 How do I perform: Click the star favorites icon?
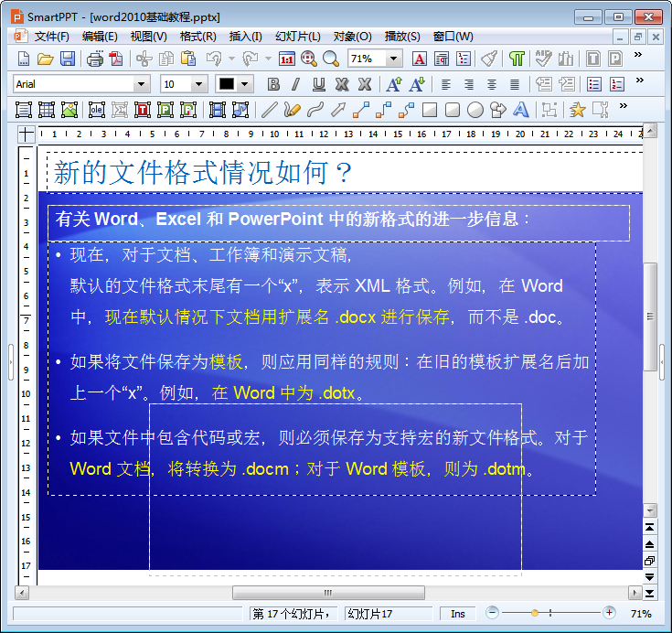tap(578, 110)
